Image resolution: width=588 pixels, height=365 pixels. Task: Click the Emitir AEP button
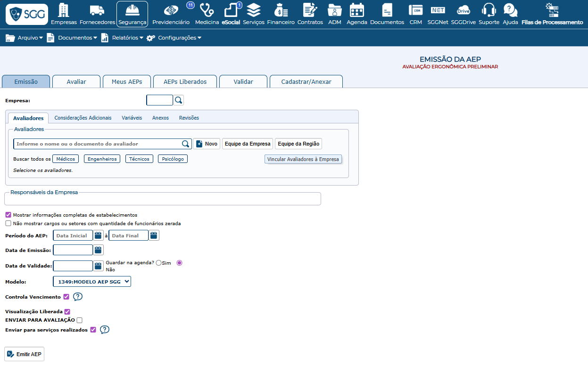(x=24, y=354)
